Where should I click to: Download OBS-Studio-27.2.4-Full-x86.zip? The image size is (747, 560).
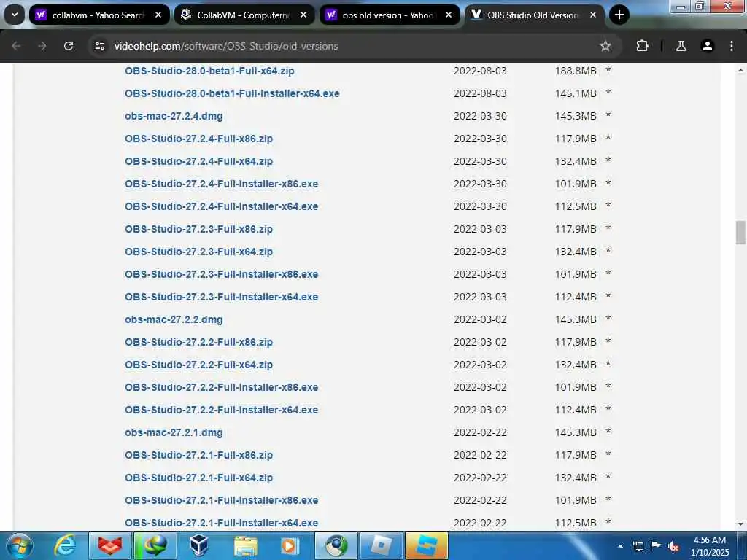tap(198, 139)
